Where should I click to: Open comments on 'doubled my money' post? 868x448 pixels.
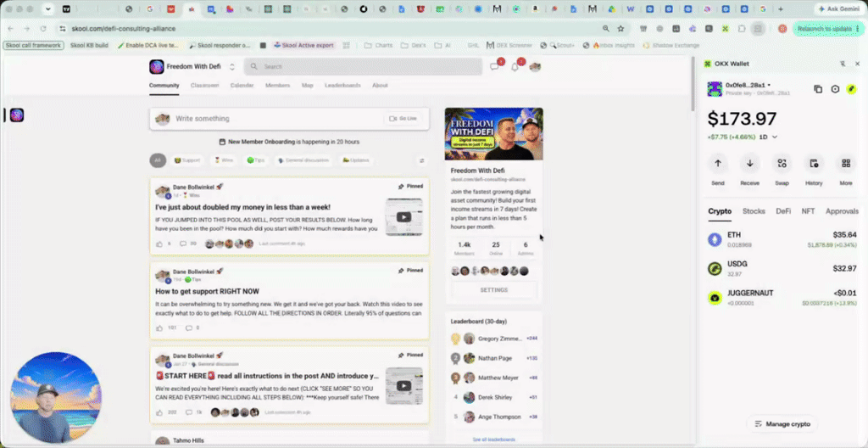[x=183, y=244]
